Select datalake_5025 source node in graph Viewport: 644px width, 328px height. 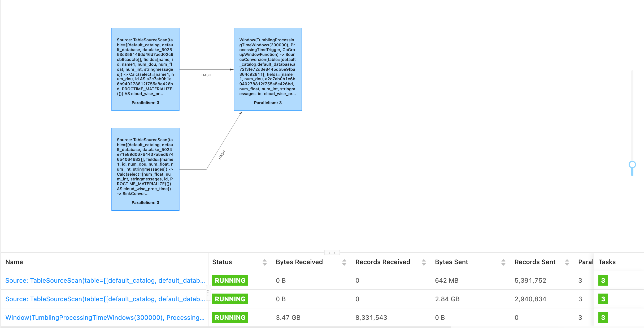(145, 69)
